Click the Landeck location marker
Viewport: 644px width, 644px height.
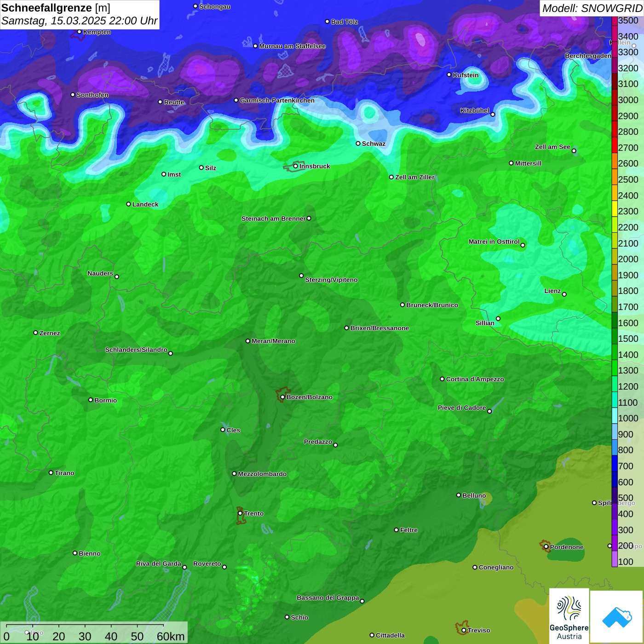129,204
